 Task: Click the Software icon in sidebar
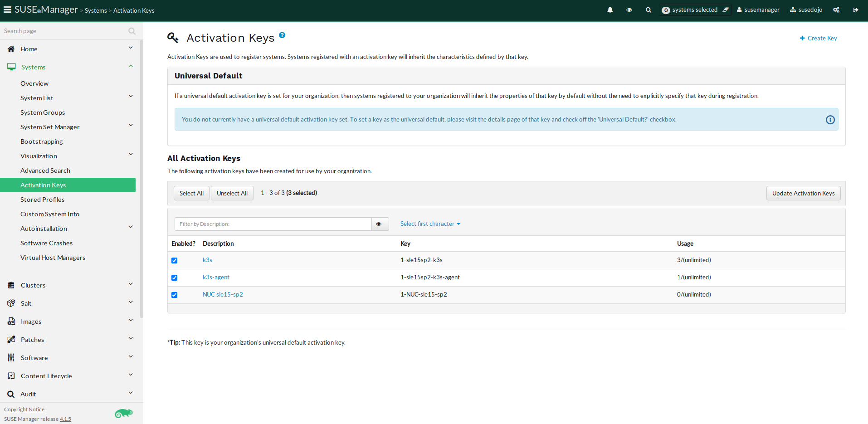point(11,358)
